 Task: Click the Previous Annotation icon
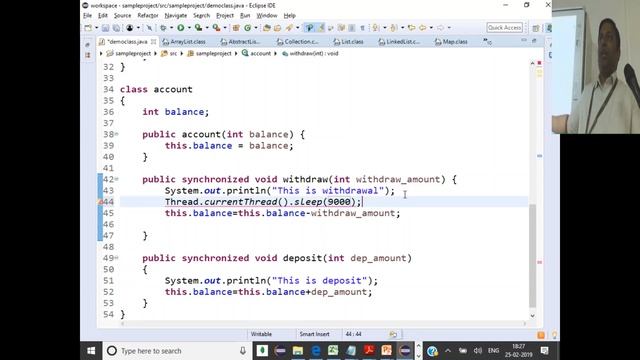pyautogui.click(x=393, y=28)
